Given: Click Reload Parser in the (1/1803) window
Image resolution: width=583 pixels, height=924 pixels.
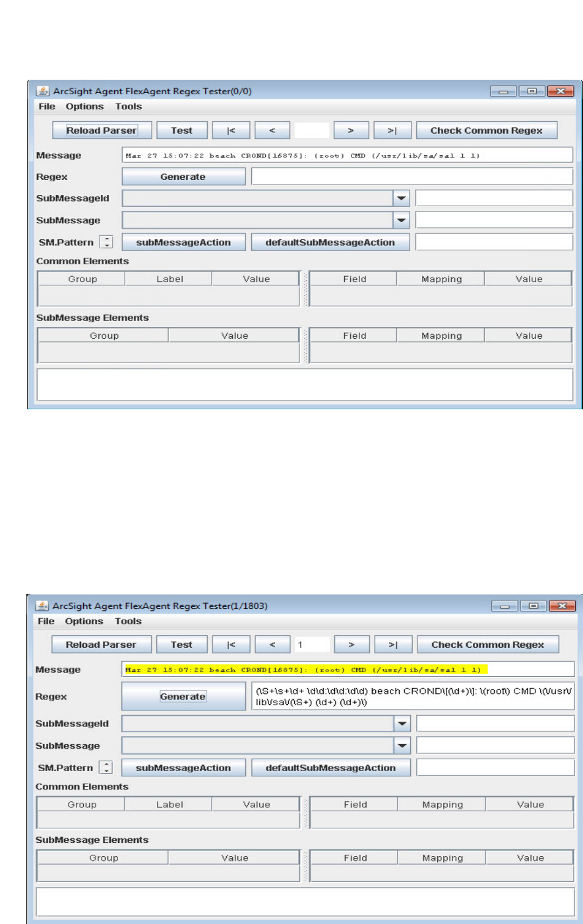Looking at the screenshot, I should coord(101,645).
